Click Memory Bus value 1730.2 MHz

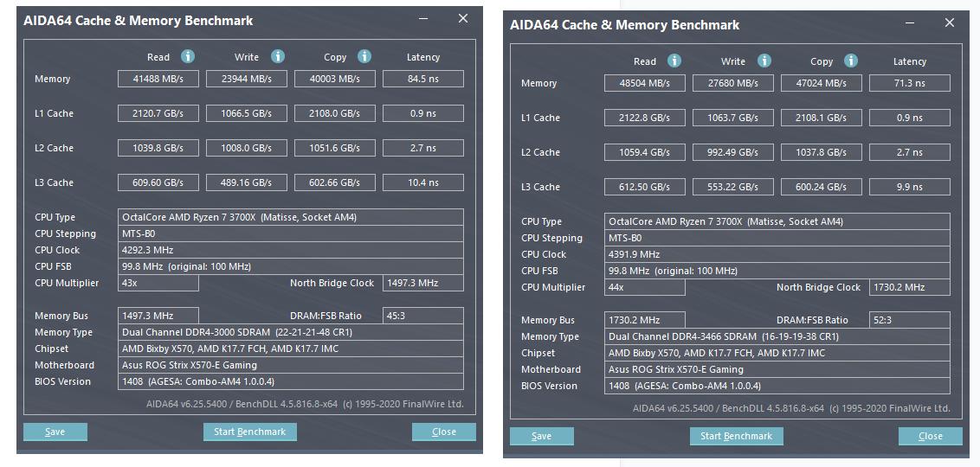click(x=645, y=320)
